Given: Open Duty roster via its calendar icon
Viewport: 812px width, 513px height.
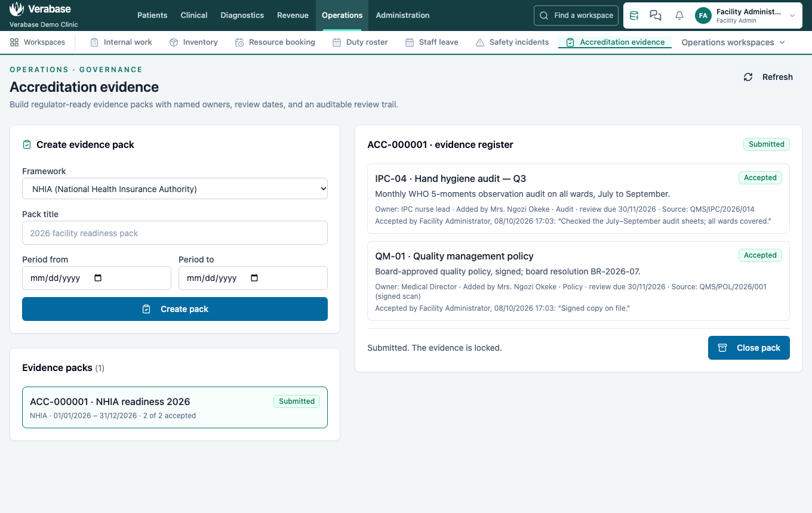Looking at the screenshot, I should (x=337, y=42).
